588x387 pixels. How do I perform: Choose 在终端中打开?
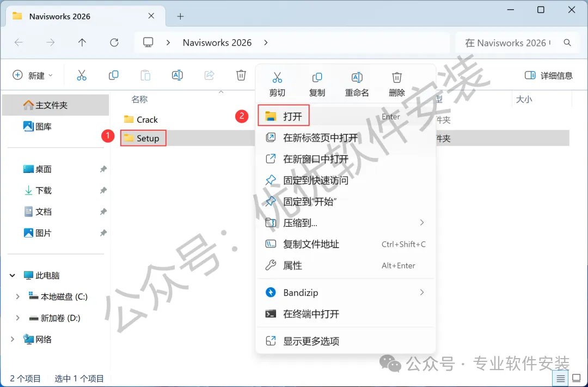click(x=345, y=314)
